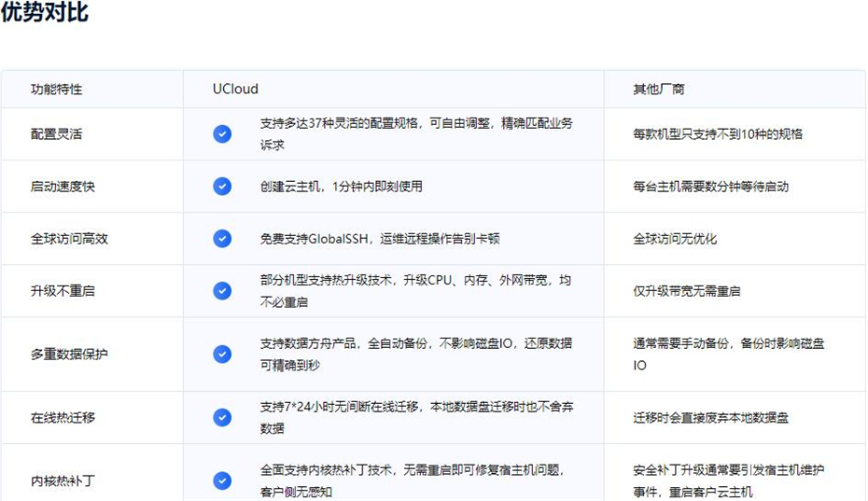
Task: Click the blue checkmark icon in 全球访问高效 row
Action: coord(222,239)
